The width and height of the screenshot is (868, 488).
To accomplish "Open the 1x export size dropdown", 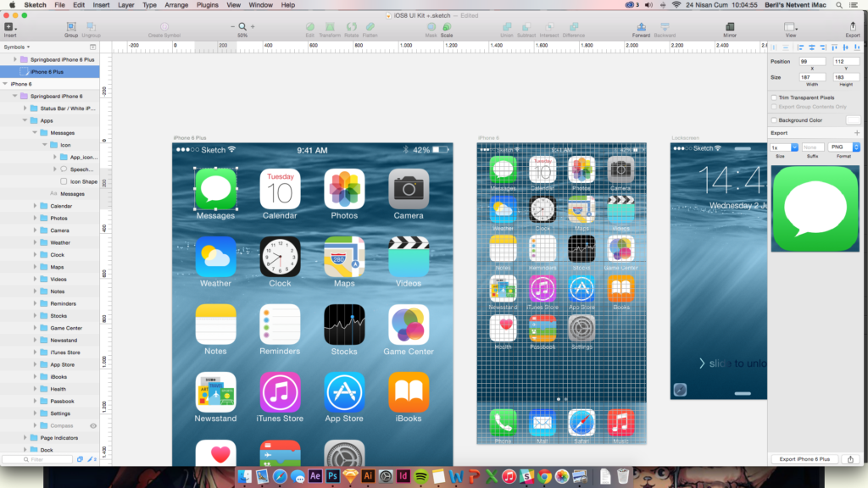I will tap(784, 147).
